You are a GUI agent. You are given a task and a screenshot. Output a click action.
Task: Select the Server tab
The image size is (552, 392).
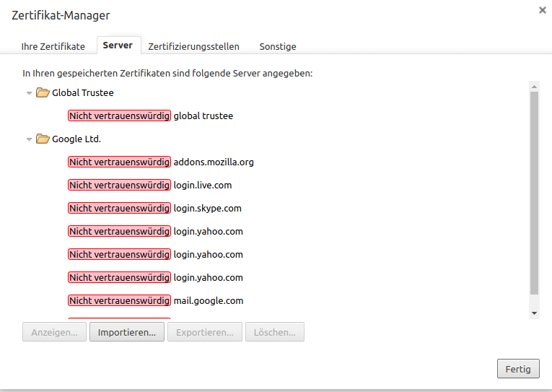tap(118, 45)
